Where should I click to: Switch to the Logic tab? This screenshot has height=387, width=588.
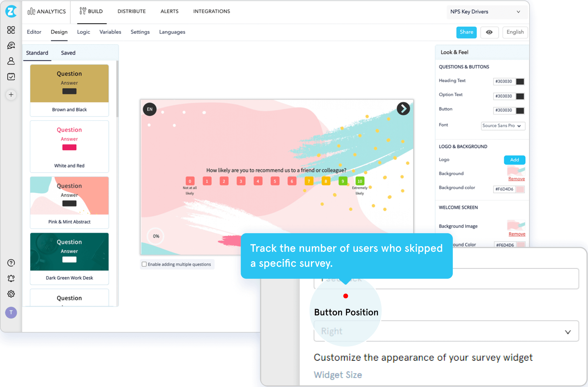[x=84, y=32]
